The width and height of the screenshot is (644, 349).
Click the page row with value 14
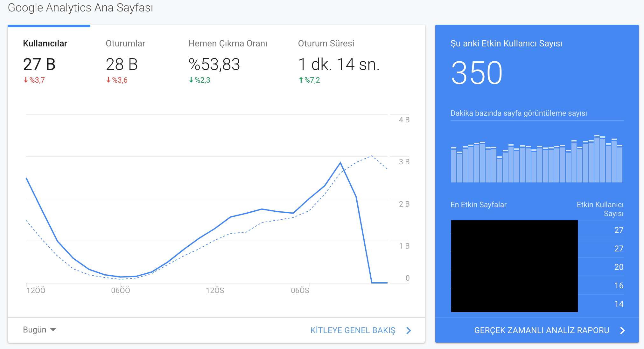tap(537, 304)
